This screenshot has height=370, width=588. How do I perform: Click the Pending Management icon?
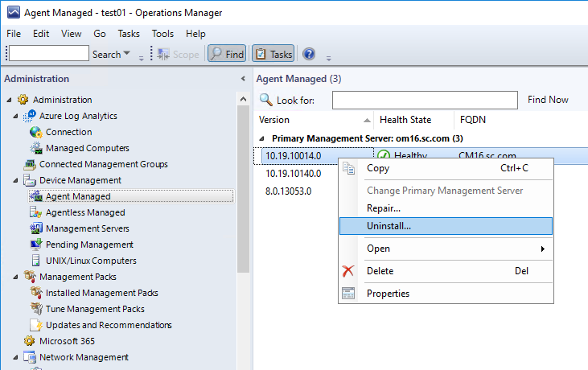tap(35, 245)
